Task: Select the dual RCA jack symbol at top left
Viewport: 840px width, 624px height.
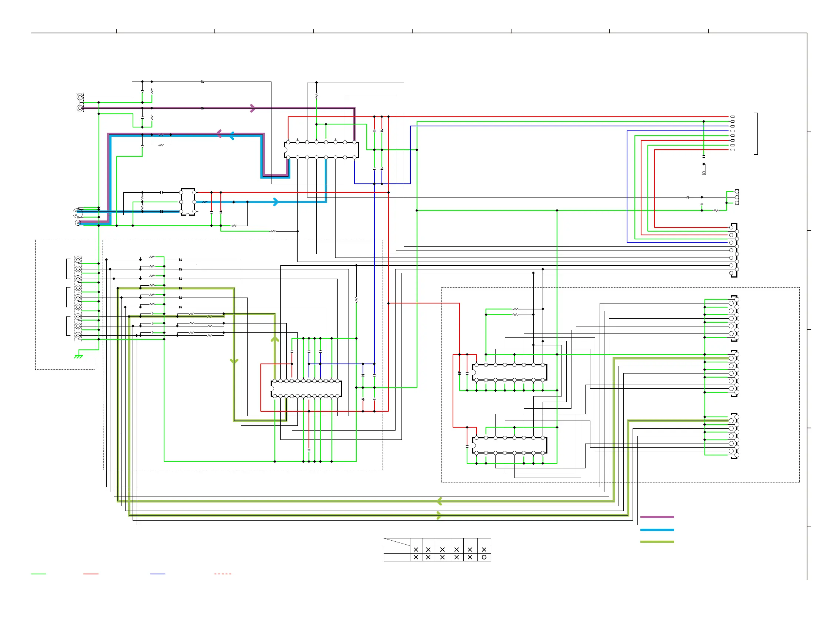Action: point(80,102)
